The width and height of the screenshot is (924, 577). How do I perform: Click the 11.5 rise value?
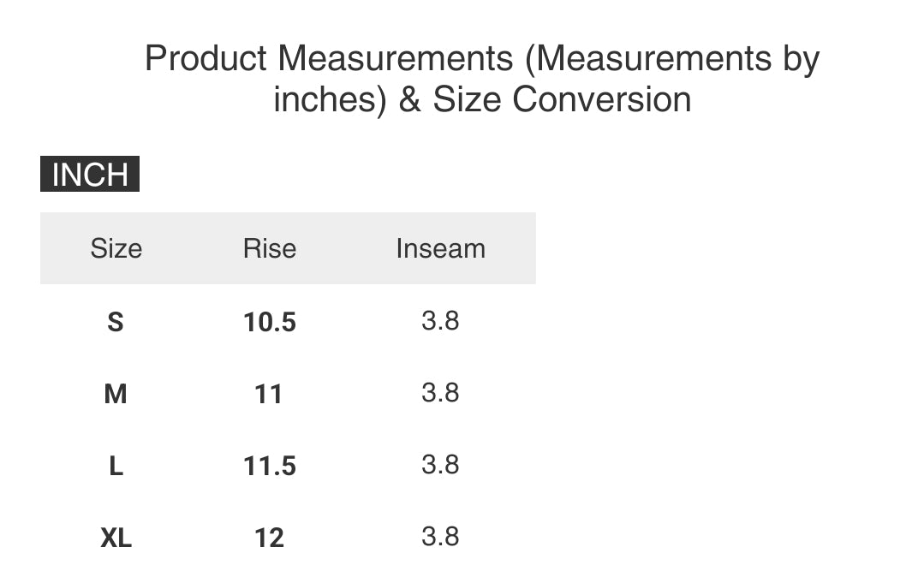point(269,466)
